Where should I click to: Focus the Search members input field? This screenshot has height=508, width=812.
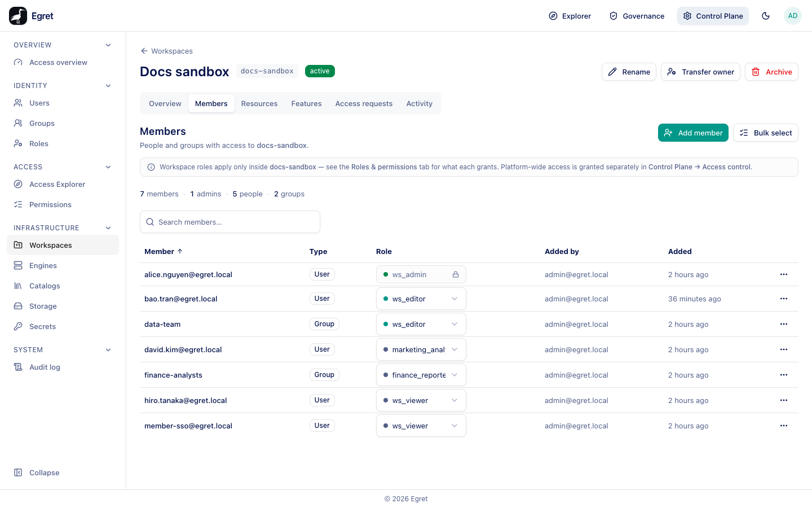tap(230, 222)
